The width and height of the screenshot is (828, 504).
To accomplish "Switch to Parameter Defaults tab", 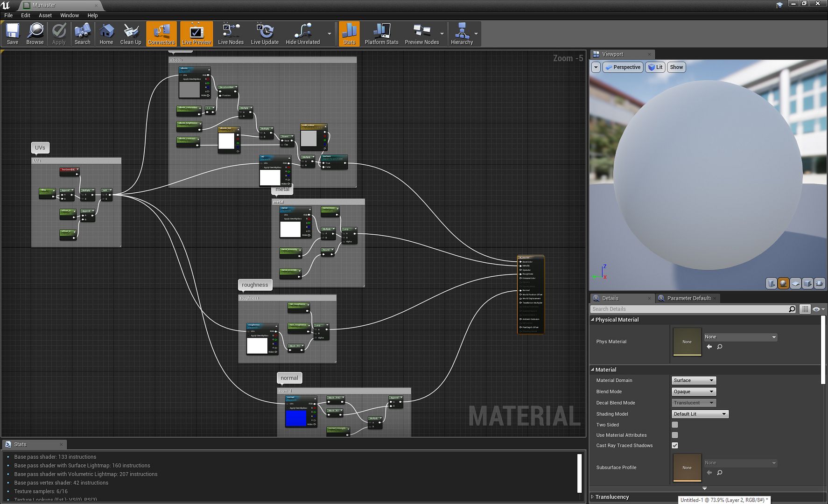I will pyautogui.click(x=688, y=298).
